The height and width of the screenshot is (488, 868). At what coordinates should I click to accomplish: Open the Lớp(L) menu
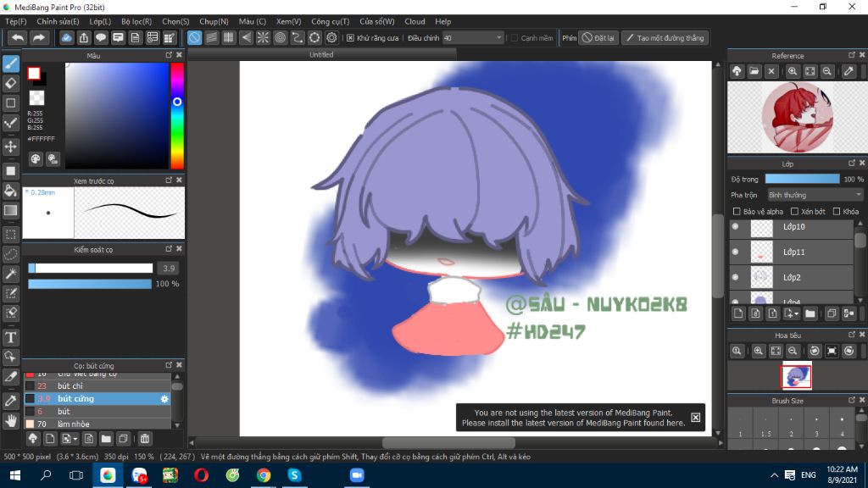coord(100,21)
